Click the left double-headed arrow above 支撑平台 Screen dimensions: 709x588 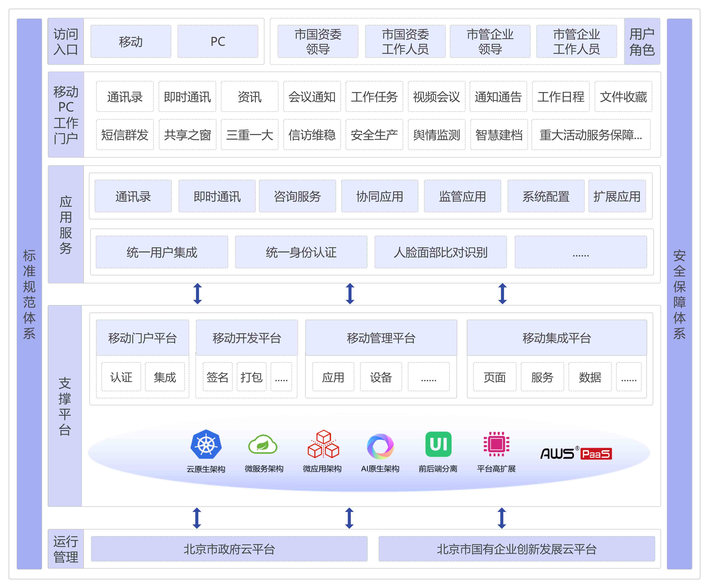198,293
